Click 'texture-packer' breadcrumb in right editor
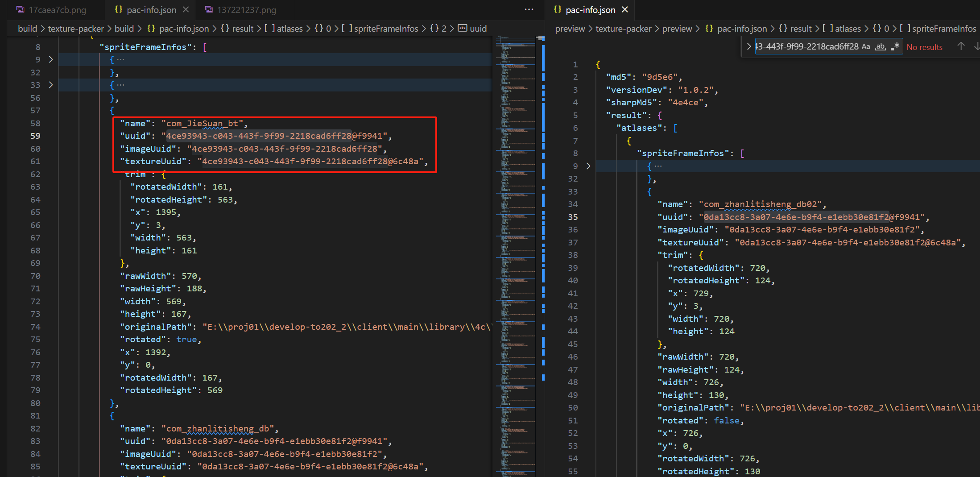The image size is (980, 477). tap(623, 29)
